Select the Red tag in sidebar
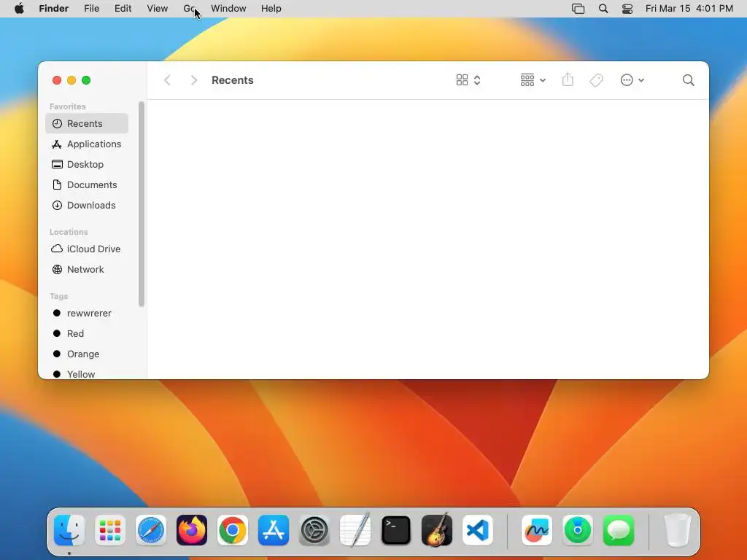 pos(87,333)
